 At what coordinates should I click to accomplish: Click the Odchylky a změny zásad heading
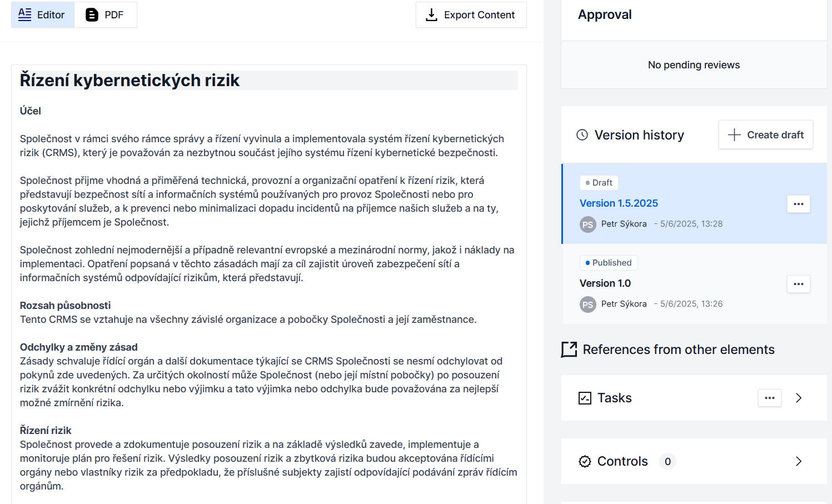point(78,347)
